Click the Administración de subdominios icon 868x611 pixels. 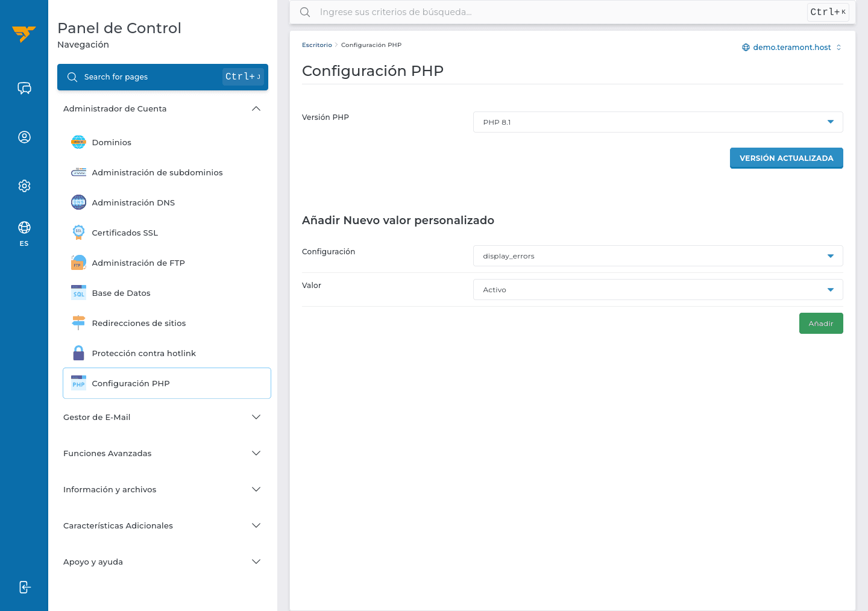[78, 172]
